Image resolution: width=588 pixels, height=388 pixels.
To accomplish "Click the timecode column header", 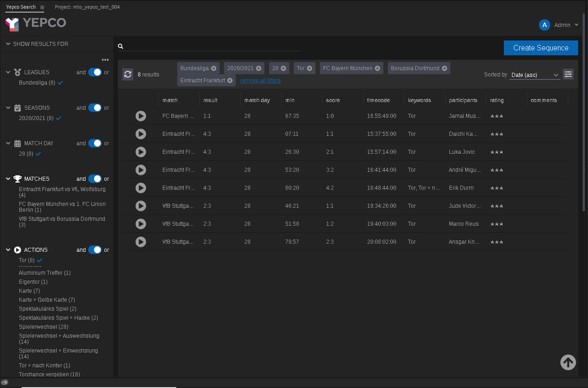I will (378, 100).
